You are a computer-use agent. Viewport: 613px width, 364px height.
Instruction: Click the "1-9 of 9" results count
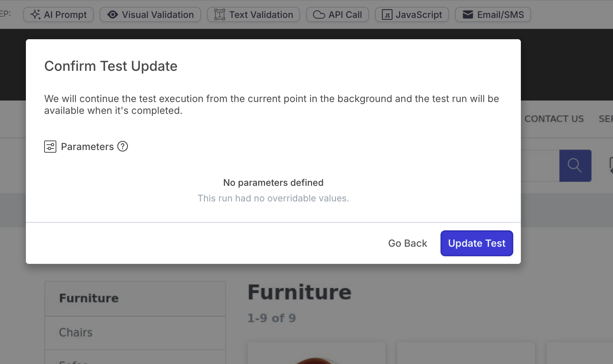[271, 318]
